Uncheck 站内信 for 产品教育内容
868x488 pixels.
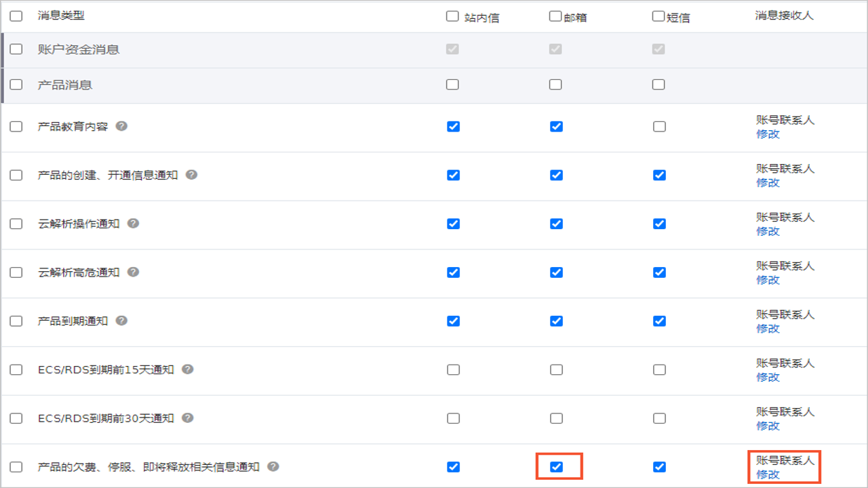click(x=453, y=127)
